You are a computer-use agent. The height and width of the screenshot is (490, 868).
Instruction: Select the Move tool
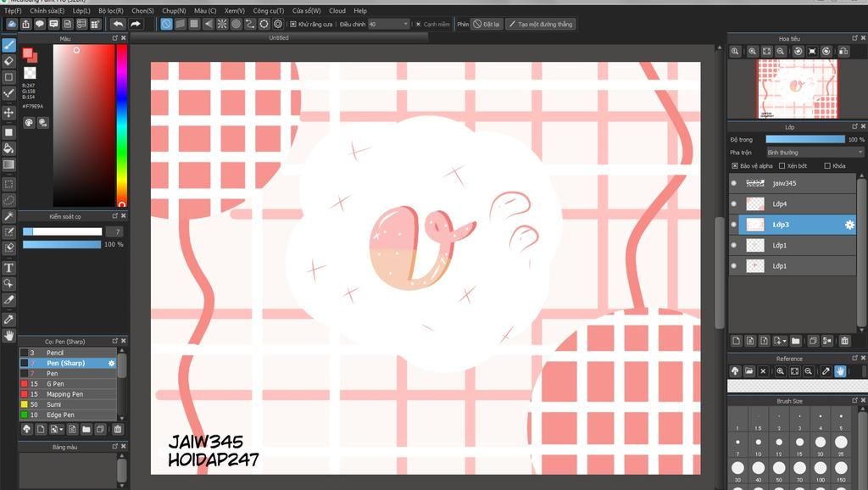(x=8, y=113)
